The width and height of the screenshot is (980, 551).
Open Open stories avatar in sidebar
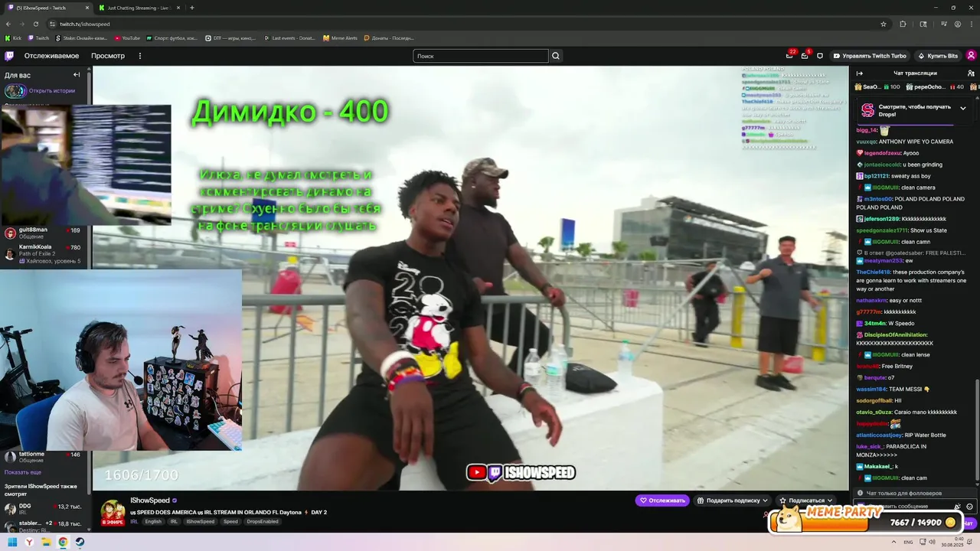point(15,90)
